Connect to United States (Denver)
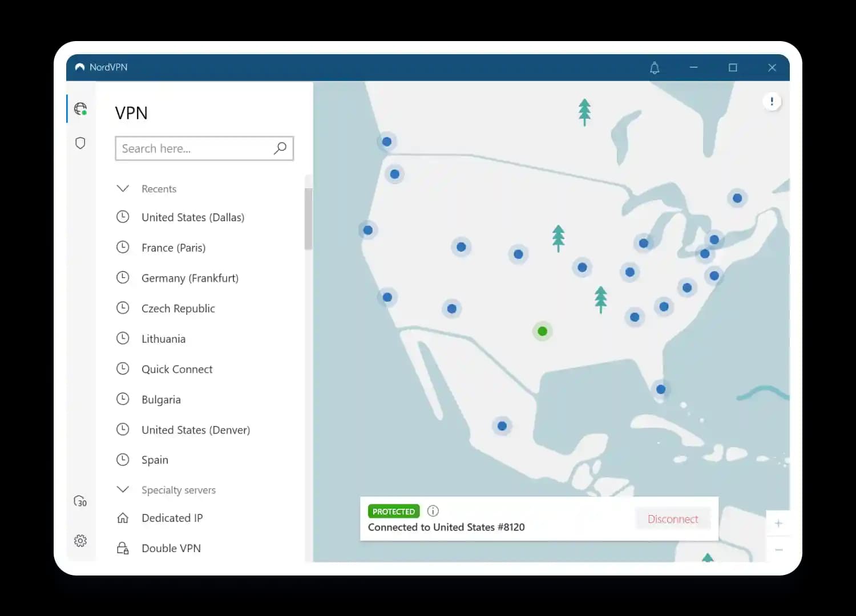 (196, 429)
